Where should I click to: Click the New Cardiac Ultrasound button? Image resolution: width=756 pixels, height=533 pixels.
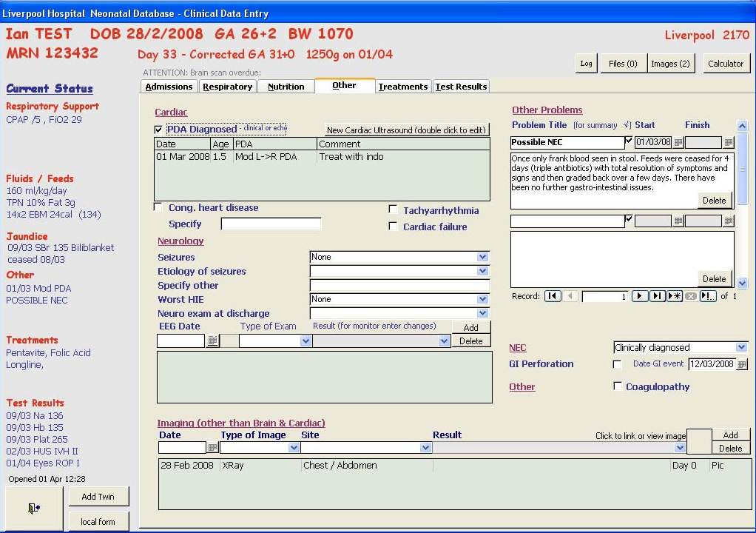[406, 130]
